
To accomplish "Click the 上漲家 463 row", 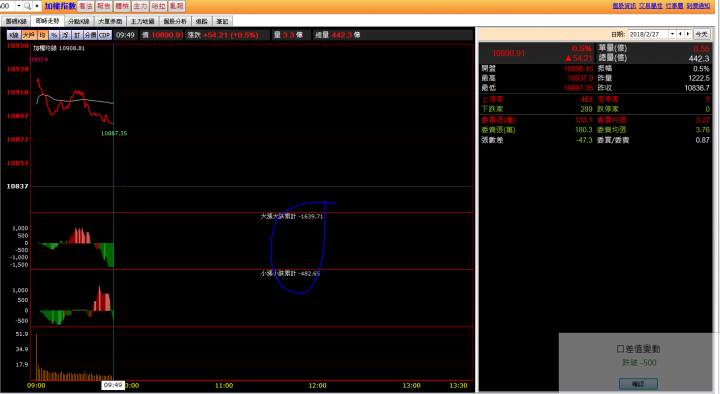I will [537, 99].
